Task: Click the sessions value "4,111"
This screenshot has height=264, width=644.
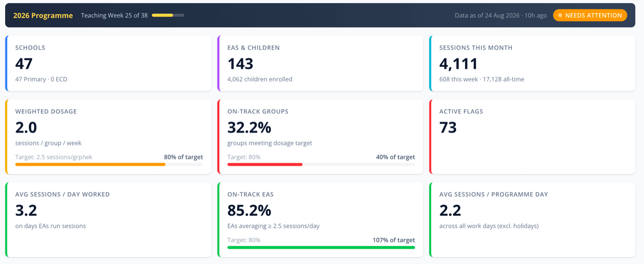Action: click(459, 63)
